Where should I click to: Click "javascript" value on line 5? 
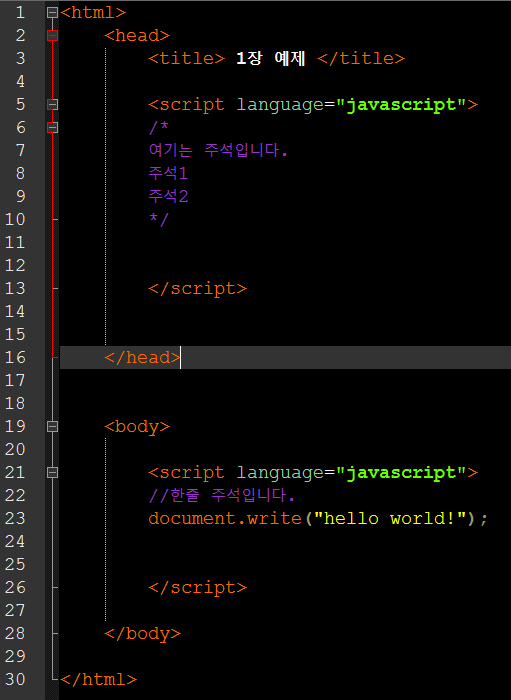tap(402, 104)
